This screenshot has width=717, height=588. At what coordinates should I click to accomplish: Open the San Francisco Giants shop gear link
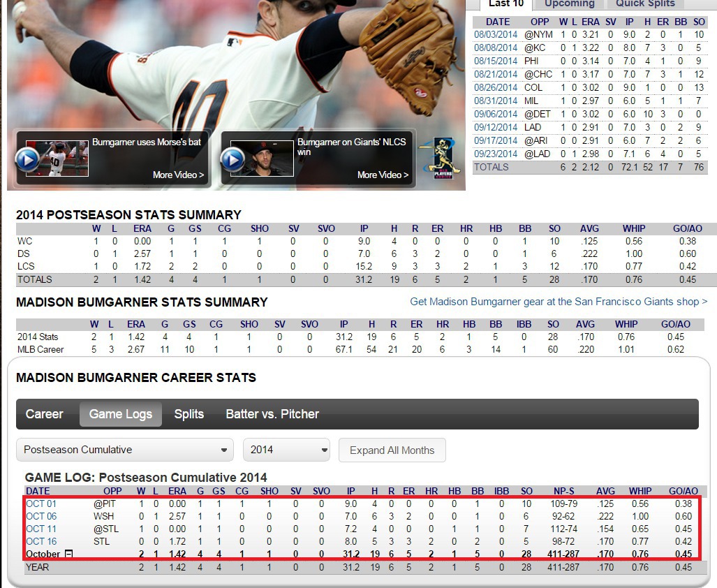pyautogui.click(x=559, y=302)
